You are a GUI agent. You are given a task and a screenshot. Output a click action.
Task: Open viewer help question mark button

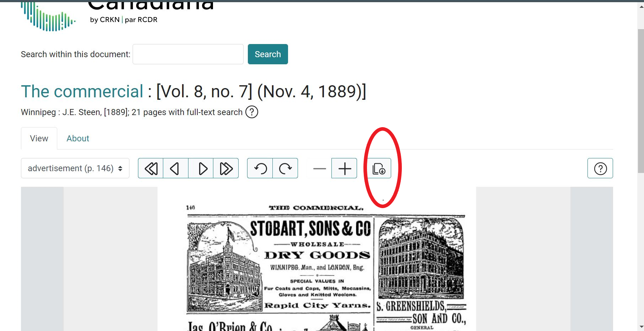600,168
